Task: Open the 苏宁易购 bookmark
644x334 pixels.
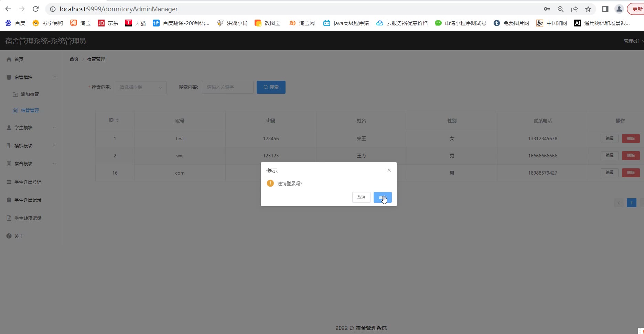Action: 48,23
